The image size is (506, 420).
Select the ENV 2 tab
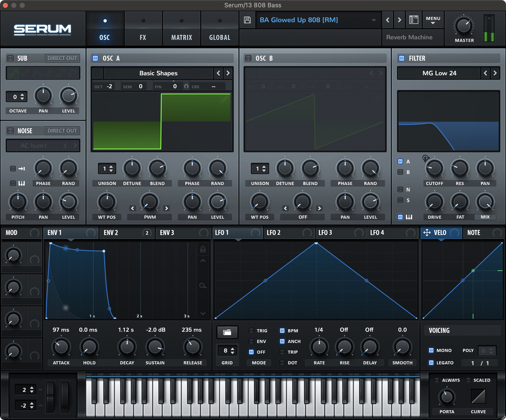pos(127,232)
